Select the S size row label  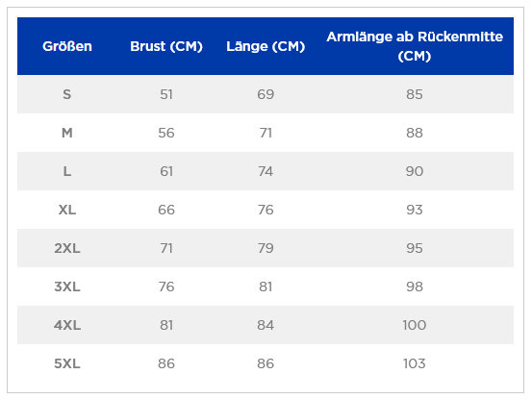pos(67,94)
